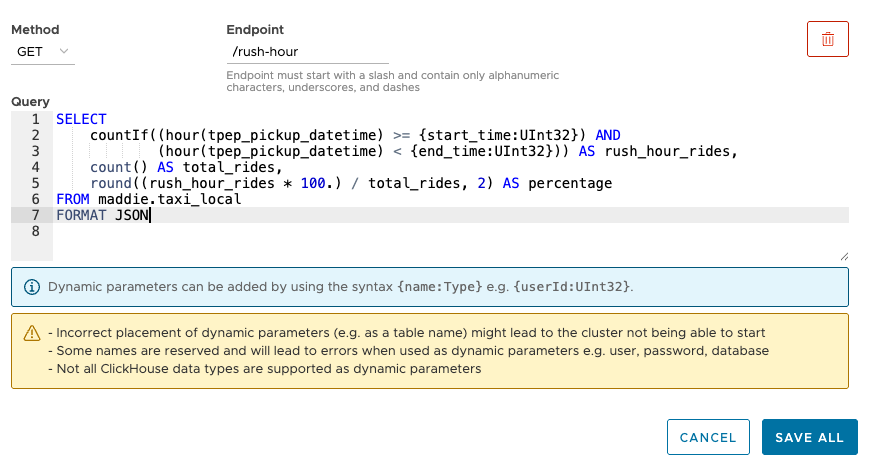Open the Method GET dropdown
The image size is (871, 466).
point(42,51)
